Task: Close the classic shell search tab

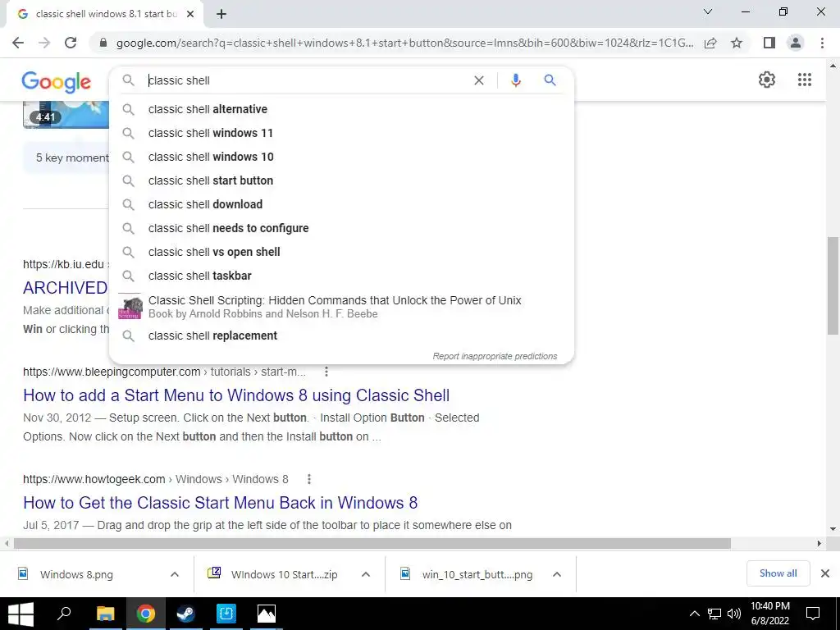Action: [190, 14]
